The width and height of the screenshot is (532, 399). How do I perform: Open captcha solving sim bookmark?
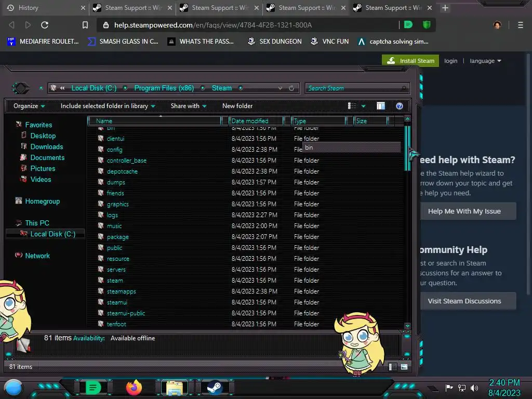[393, 42]
